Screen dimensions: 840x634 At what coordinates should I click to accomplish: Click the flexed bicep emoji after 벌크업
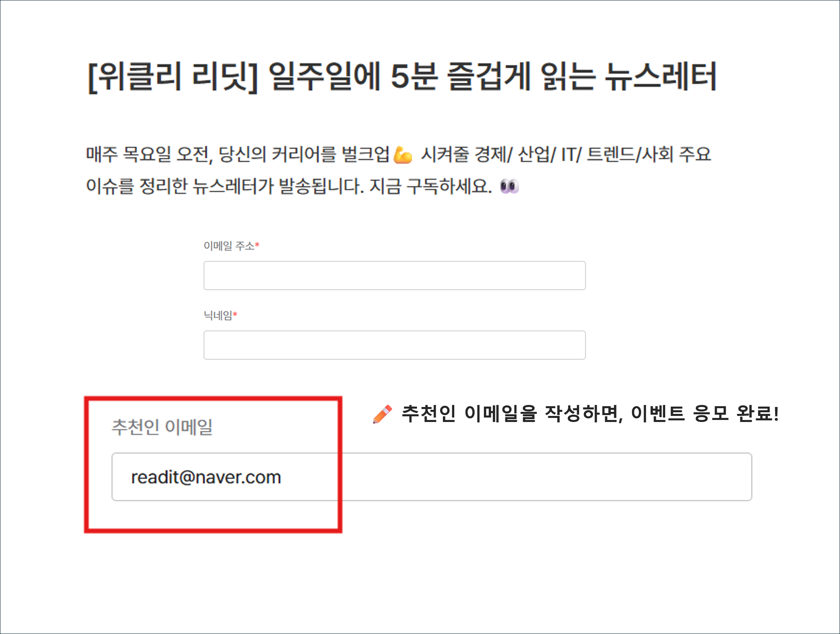(x=403, y=155)
